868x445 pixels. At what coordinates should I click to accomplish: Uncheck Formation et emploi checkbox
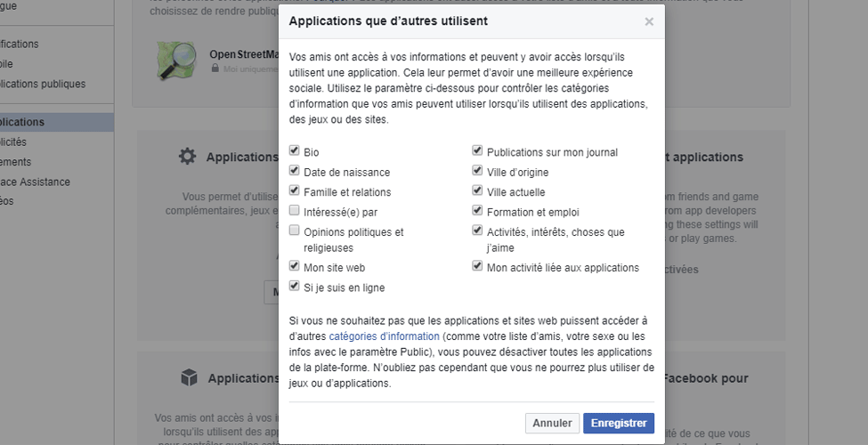point(477,210)
